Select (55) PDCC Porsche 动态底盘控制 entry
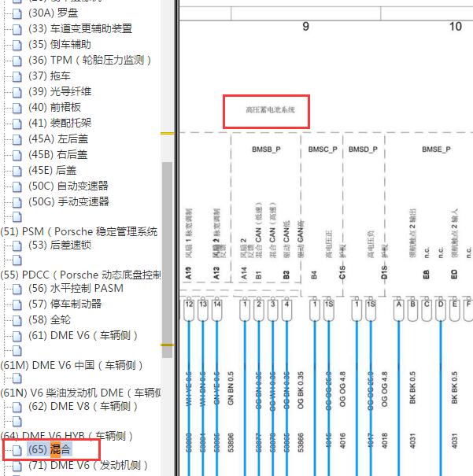Viewport: 473px width, 476px height. click(x=80, y=275)
